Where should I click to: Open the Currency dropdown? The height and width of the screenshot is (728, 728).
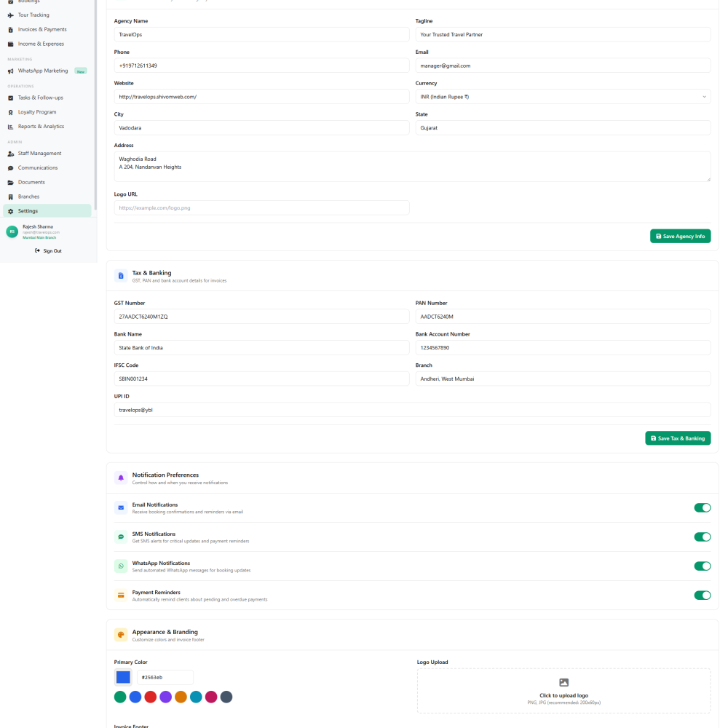563,97
